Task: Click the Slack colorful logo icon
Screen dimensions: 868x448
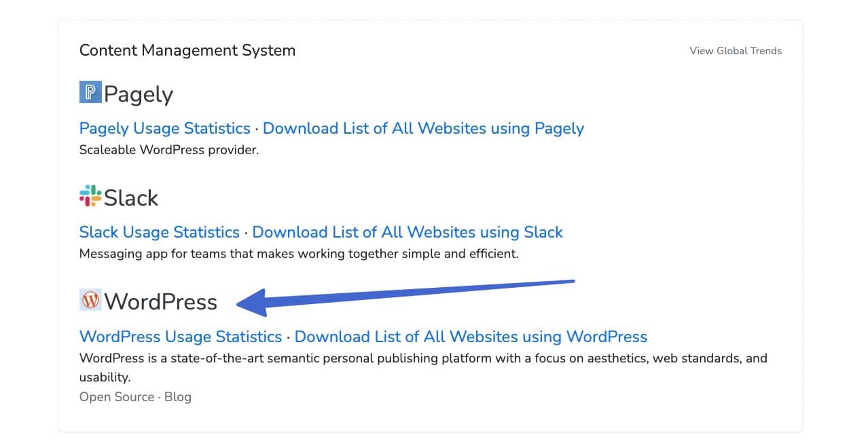Action: (x=90, y=197)
